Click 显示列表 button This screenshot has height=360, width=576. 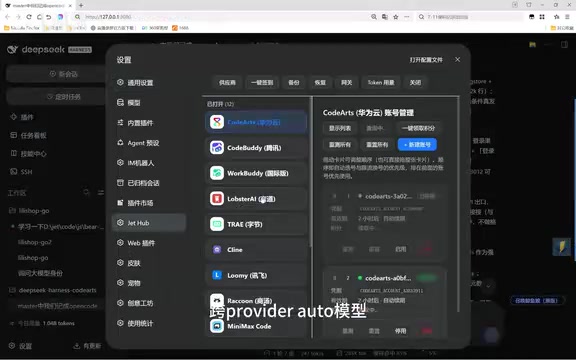(340, 128)
